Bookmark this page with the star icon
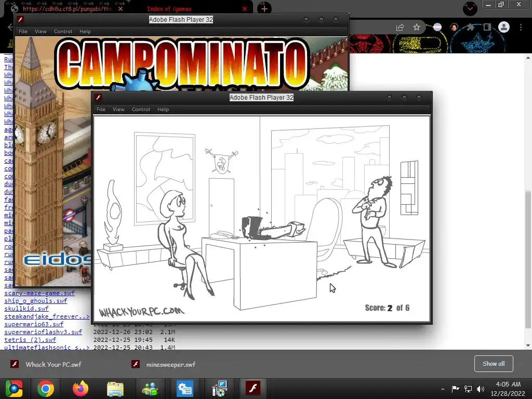 coord(417,27)
